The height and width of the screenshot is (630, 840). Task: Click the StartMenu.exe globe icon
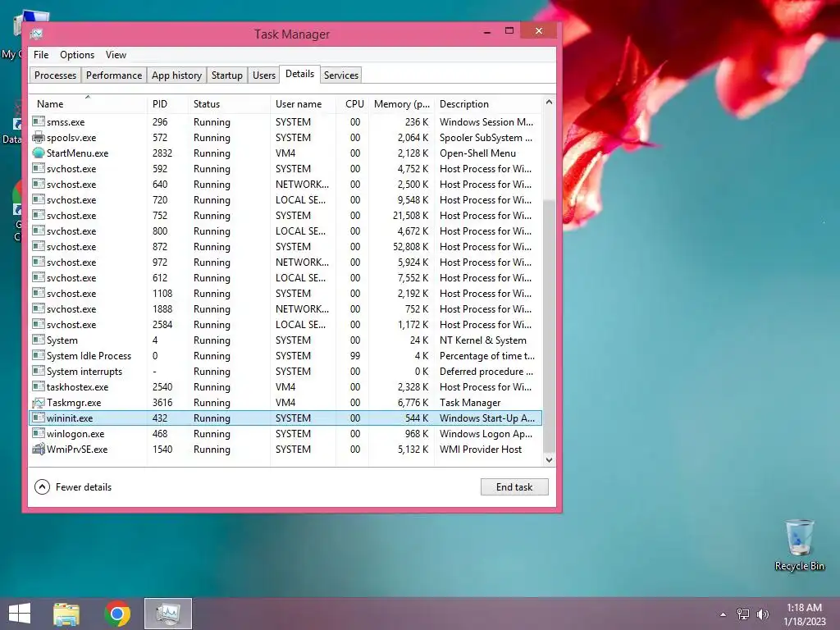(x=38, y=153)
